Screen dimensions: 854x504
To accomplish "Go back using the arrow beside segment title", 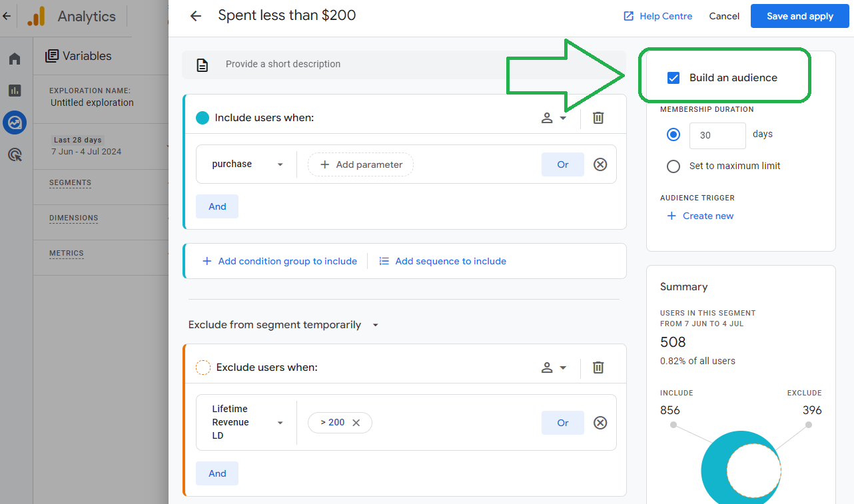I will pyautogui.click(x=196, y=16).
